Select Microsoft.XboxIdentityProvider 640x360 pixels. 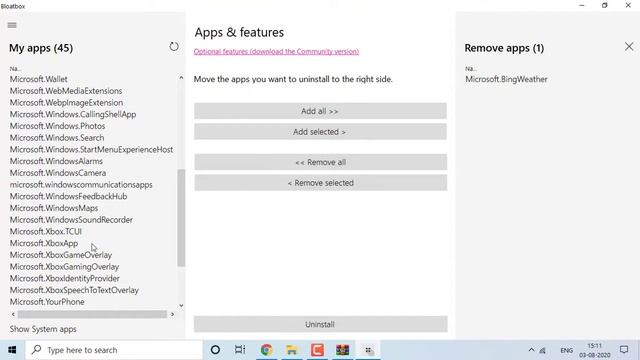pyautogui.click(x=64, y=278)
